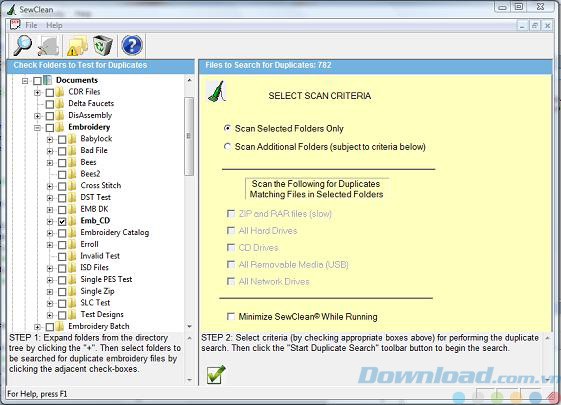The image size is (561, 405).
Task: Expand the DST Test folder
Action: pyautogui.click(x=50, y=198)
